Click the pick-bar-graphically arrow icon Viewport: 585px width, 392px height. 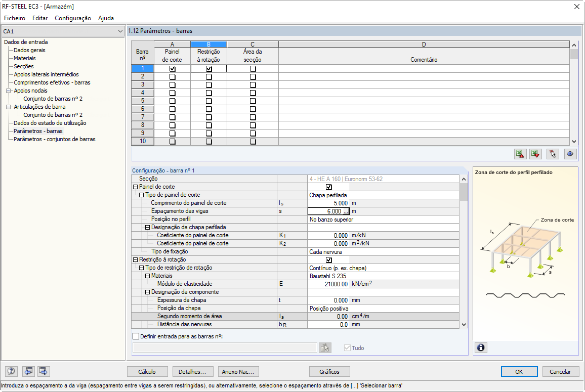(553, 154)
